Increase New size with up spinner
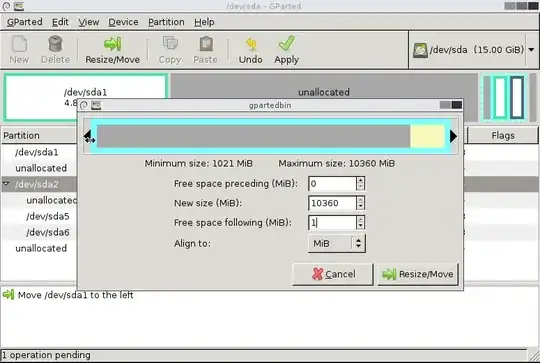Image resolution: width=540 pixels, height=363 pixels. [360, 200]
